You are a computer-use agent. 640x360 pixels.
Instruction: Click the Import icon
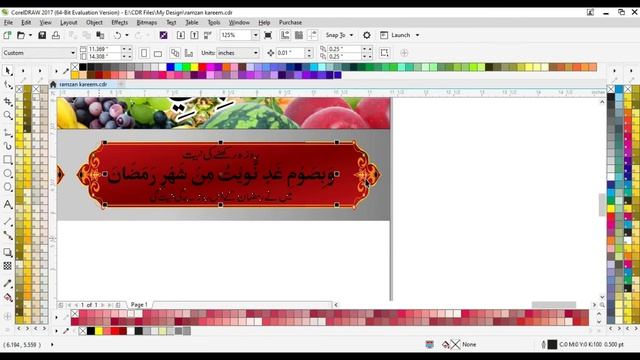tap(181, 36)
